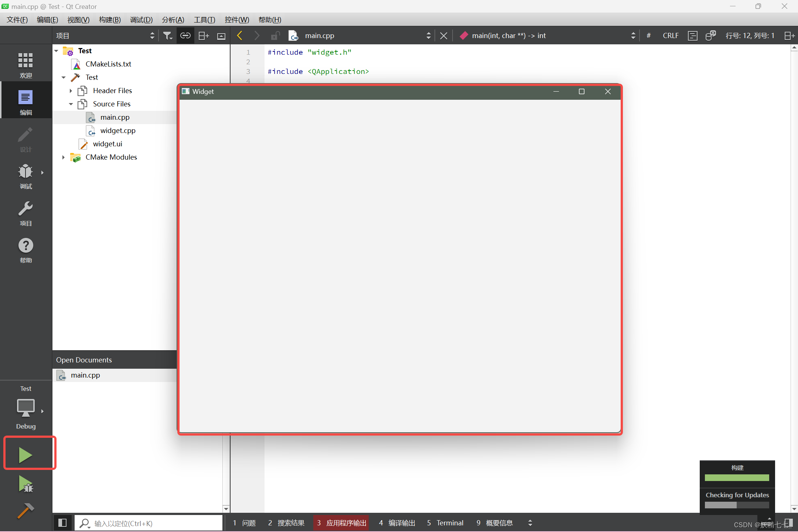Click the green Run button
Screen dimensions: 798x532
point(25,455)
